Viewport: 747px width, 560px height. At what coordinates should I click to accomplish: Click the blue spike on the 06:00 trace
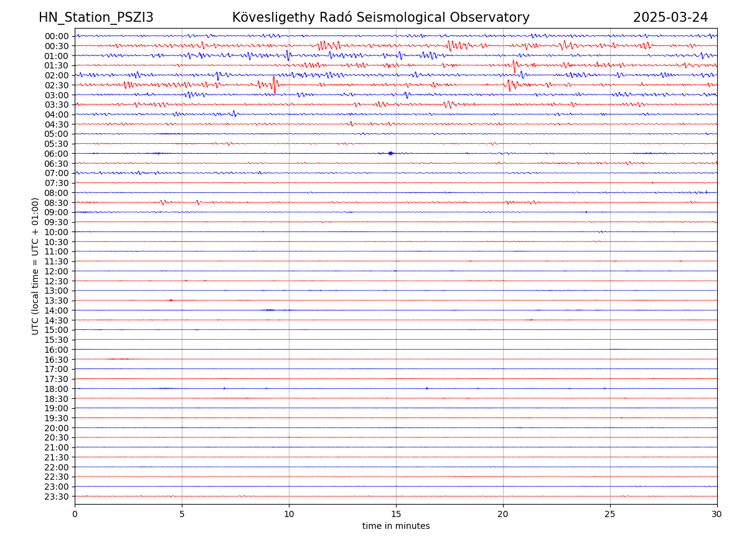click(390, 153)
